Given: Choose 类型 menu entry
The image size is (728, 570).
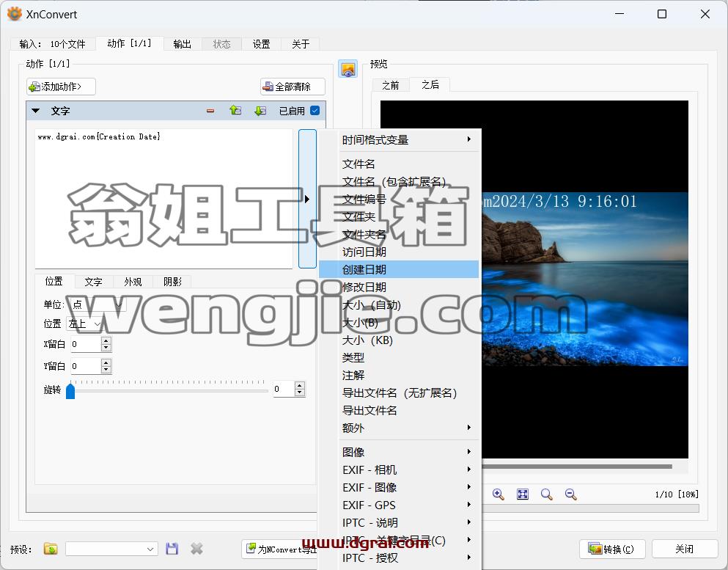Looking at the screenshot, I should tap(399, 358).
